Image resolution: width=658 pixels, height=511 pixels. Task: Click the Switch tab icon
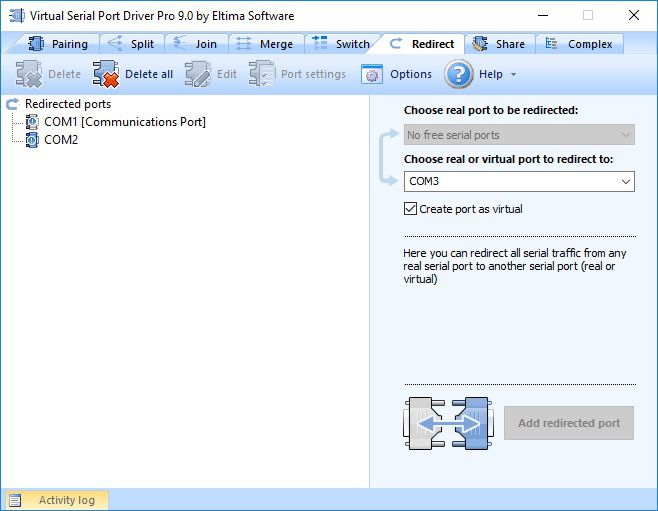point(320,43)
